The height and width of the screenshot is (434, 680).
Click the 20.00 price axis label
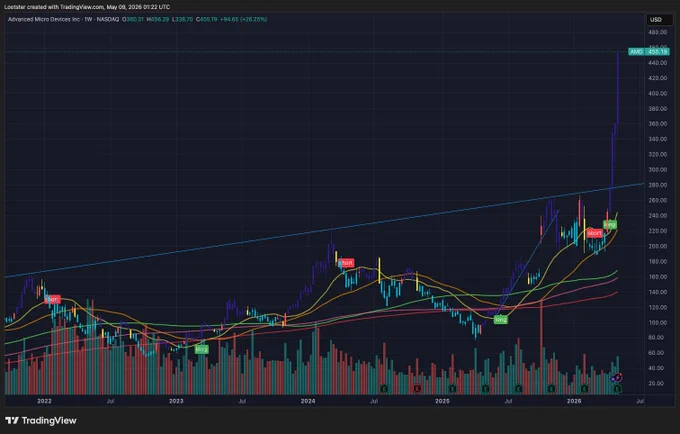(x=657, y=383)
